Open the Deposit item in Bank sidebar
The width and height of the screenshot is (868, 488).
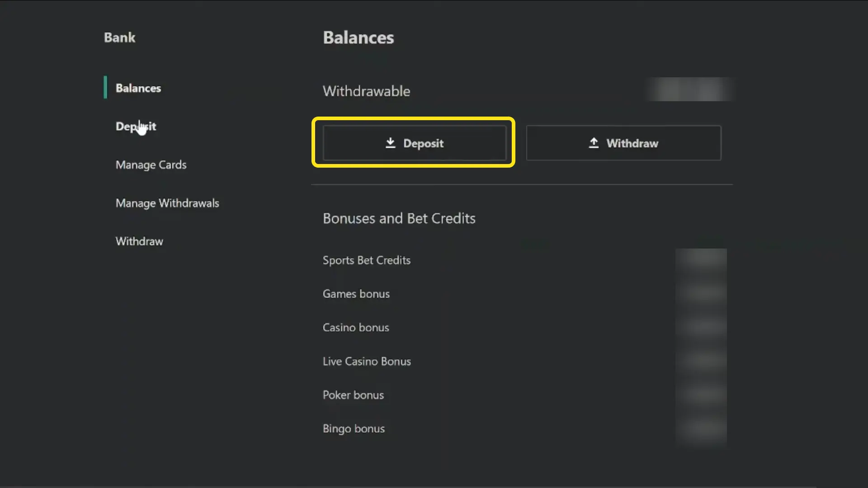tap(136, 127)
